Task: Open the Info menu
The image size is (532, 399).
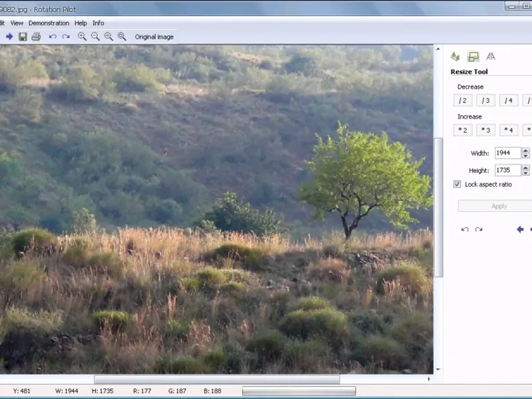Action: (x=98, y=23)
